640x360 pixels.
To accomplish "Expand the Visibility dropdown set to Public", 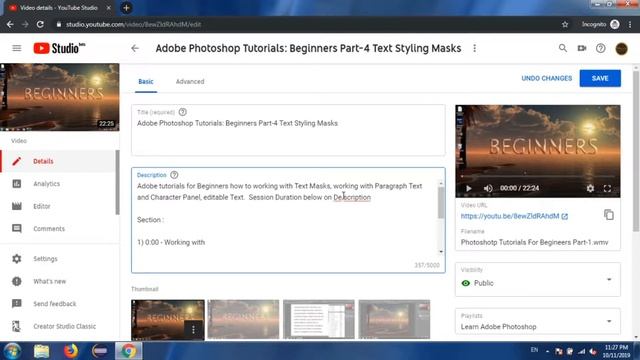I will pos(538,280).
